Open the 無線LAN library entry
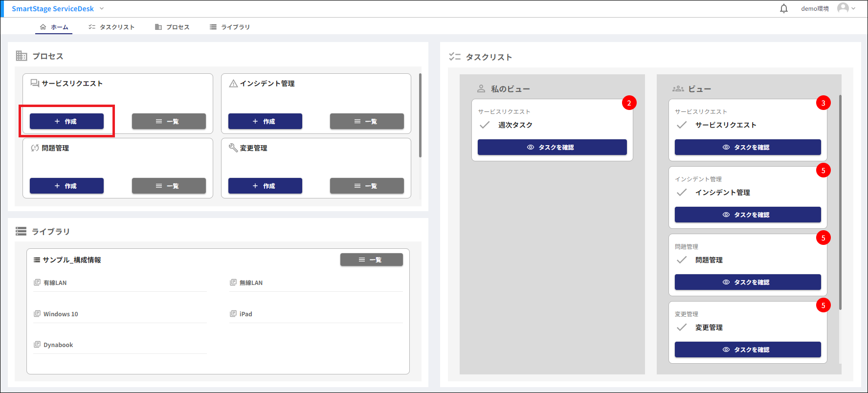The width and height of the screenshot is (868, 393). click(x=251, y=283)
